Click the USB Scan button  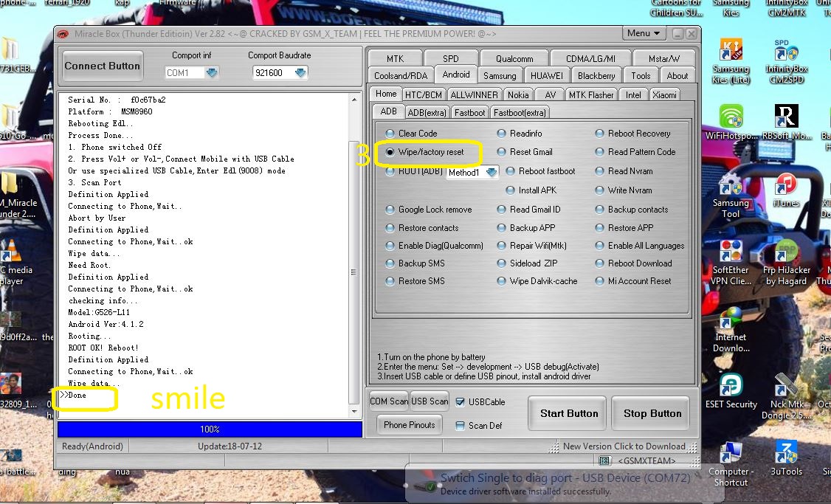[430, 401]
